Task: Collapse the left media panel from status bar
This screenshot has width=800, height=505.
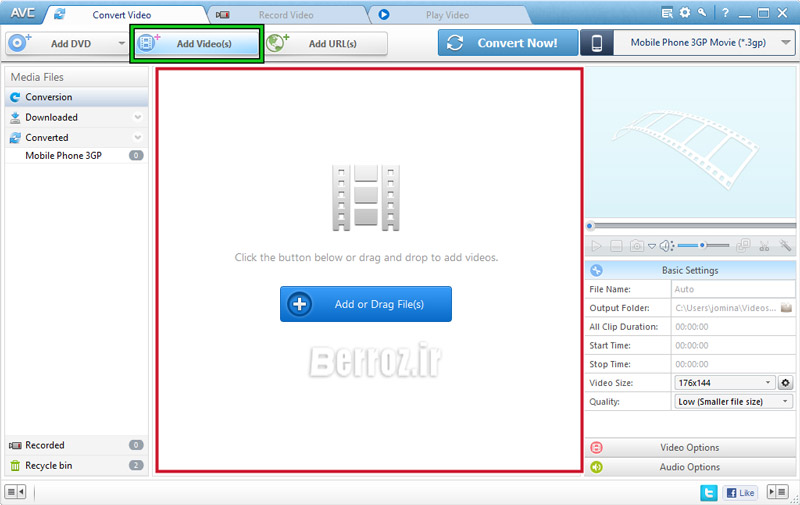Action: [x=16, y=492]
